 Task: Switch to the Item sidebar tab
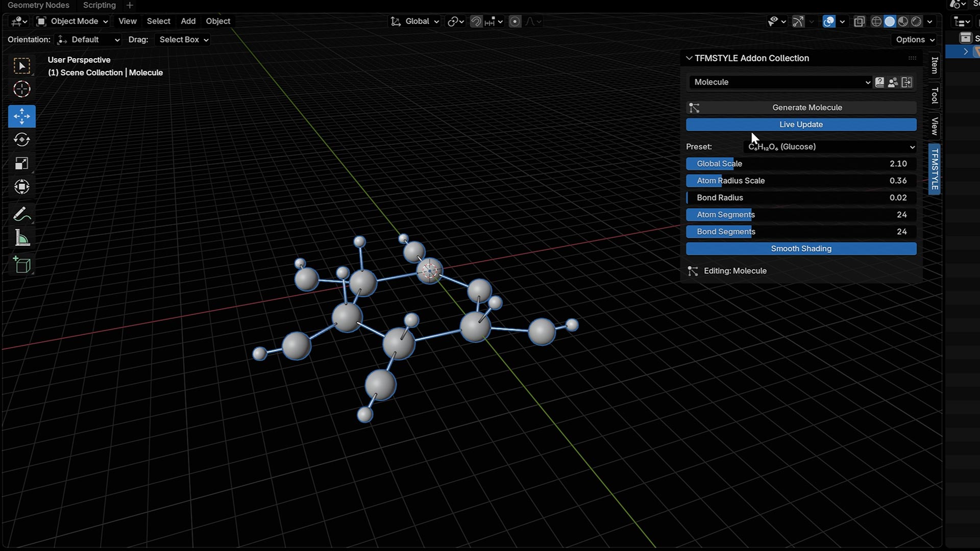934,65
